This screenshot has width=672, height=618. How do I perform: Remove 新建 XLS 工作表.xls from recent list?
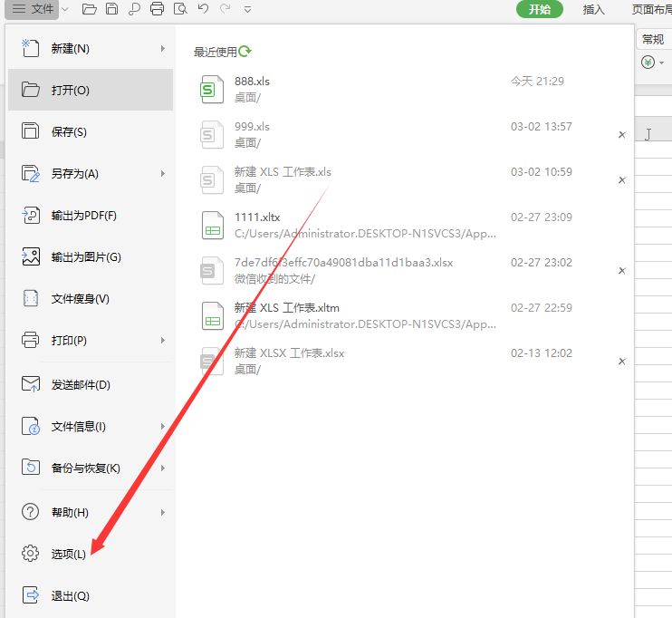(x=622, y=180)
